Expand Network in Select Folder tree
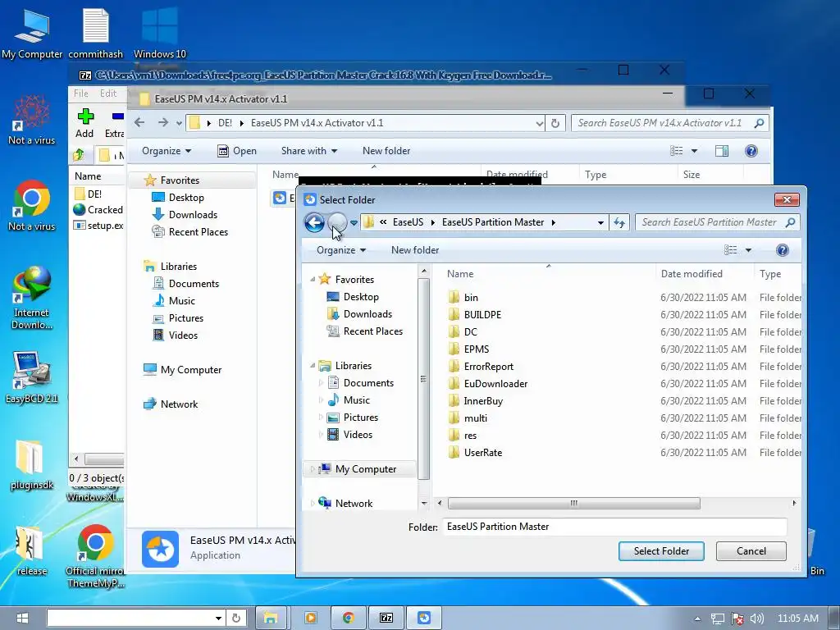The height and width of the screenshot is (630, 840). pyautogui.click(x=313, y=503)
